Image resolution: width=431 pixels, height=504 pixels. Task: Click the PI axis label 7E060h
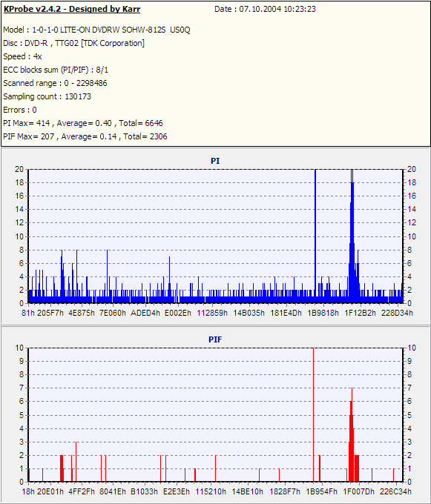pyautogui.click(x=112, y=313)
